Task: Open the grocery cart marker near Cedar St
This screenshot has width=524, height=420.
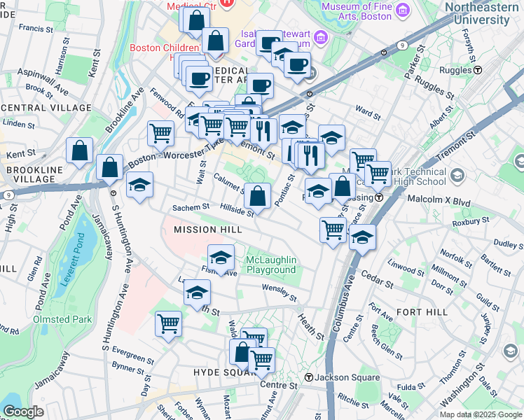Action: pyautogui.click(x=333, y=230)
